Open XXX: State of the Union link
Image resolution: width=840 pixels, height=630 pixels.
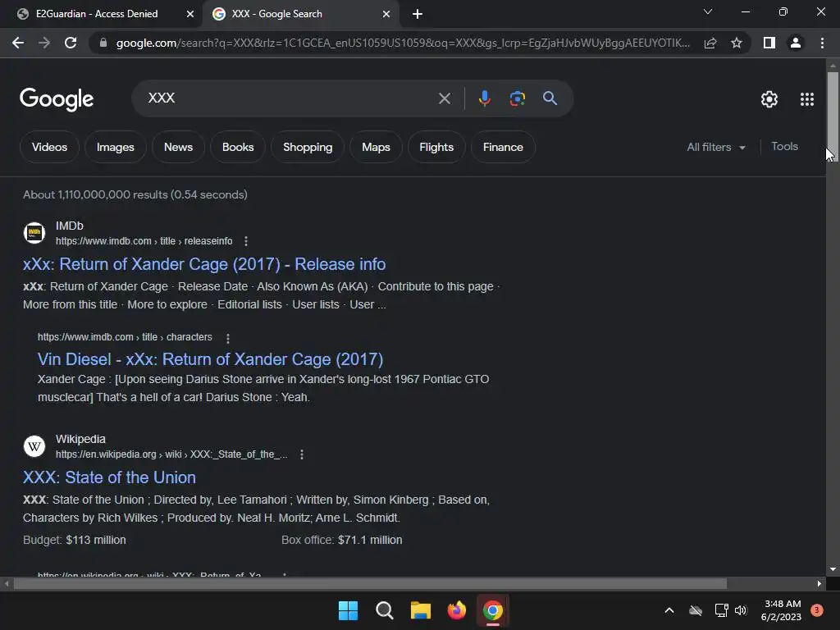[x=109, y=477]
